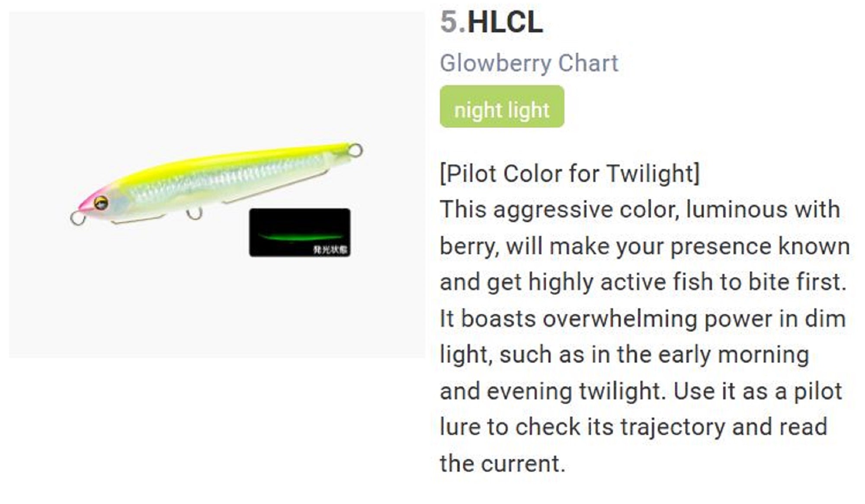
Task: Click the green glowing lure silhouette
Action: [299, 237]
